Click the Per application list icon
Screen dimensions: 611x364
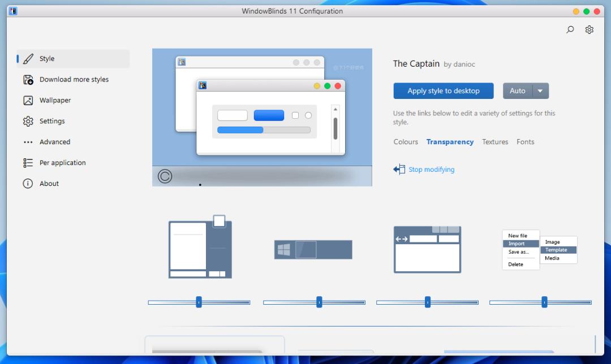coord(28,163)
